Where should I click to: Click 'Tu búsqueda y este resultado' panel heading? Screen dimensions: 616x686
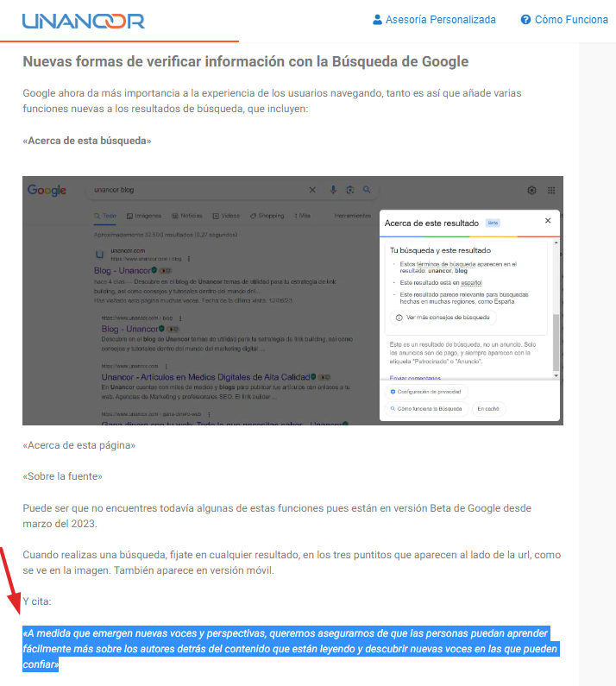point(440,251)
